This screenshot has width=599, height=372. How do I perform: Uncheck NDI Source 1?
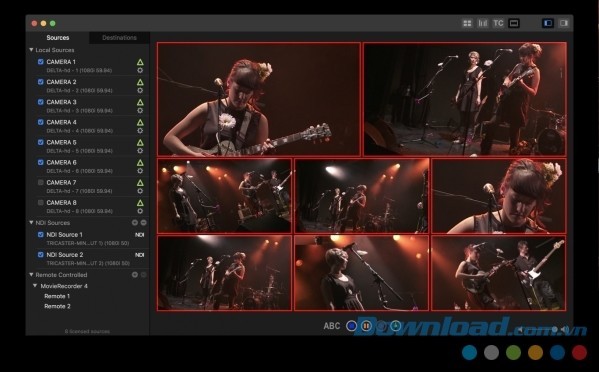40,235
